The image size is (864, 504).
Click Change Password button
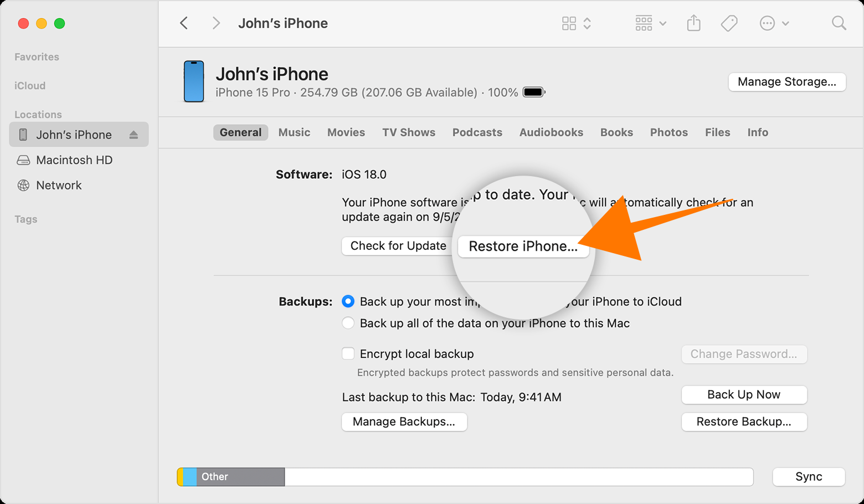click(744, 354)
